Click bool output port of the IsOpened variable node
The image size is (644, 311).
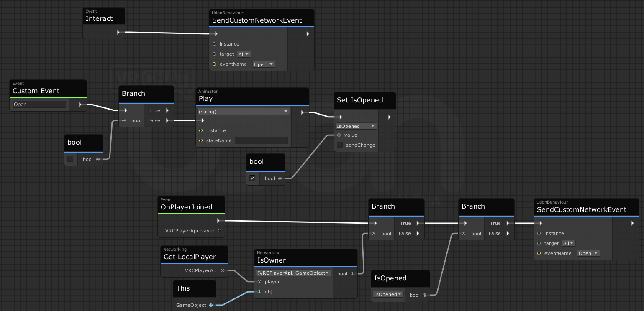[425, 295]
